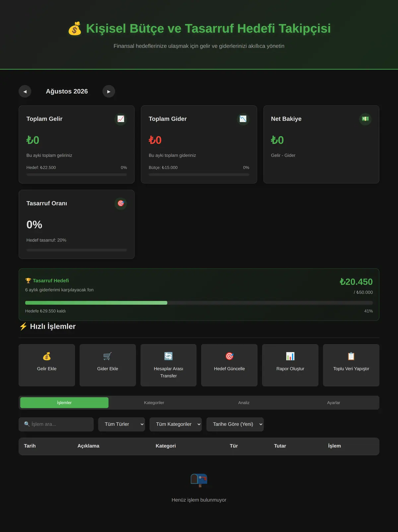Click the Rapor Oluştur button
Screen dimensions: 398x532
[290, 365]
